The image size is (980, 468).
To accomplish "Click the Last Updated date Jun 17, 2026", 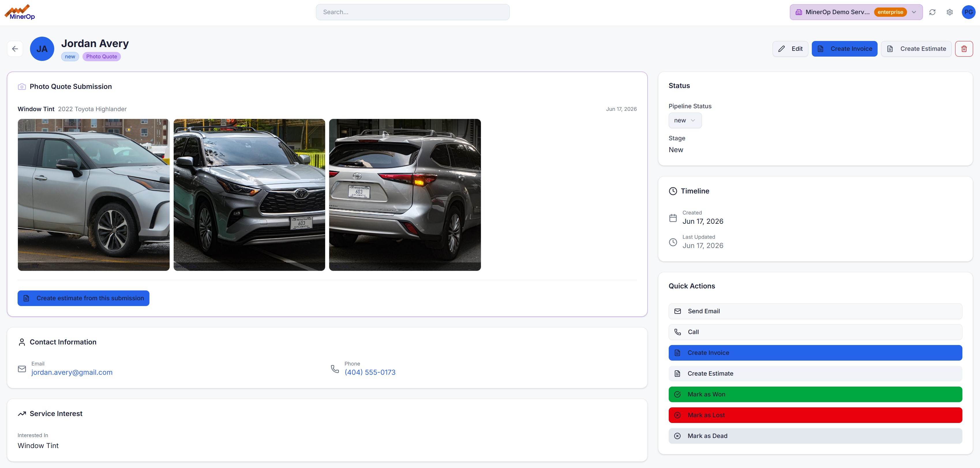I will tap(703, 246).
